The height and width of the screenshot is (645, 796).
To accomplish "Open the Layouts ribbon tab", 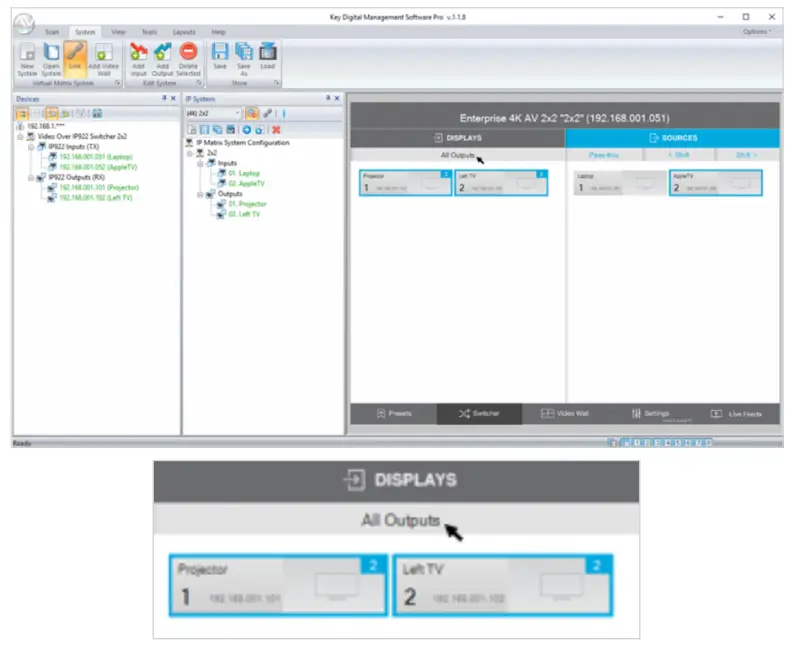I will [x=184, y=32].
